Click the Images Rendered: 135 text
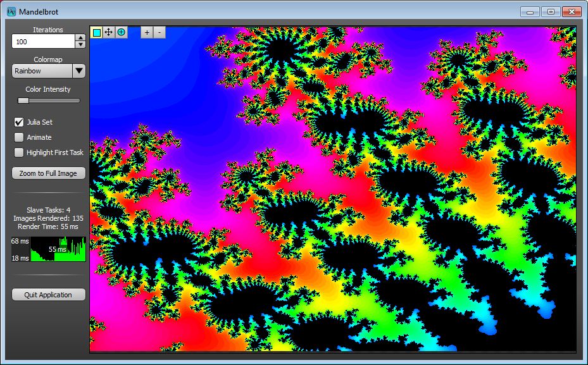The height and width of the screenshot is (365, 588). tap(48, 218)
